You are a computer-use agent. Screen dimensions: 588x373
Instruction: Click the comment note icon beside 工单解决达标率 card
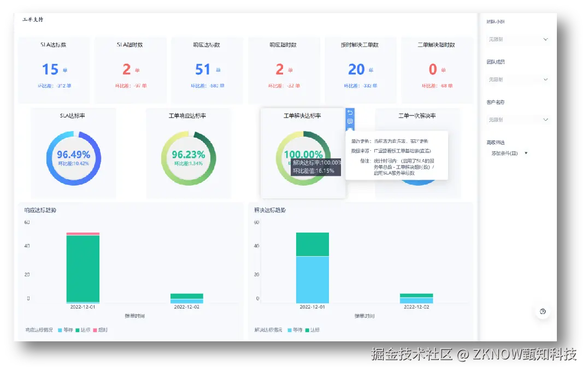pyautogui.click(x=350, y=121)
